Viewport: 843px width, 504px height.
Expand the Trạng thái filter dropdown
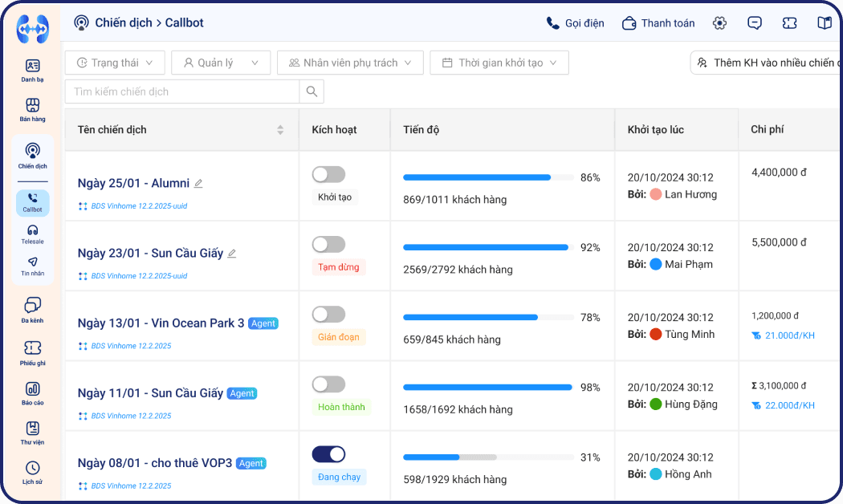click(x=115, y=63)
